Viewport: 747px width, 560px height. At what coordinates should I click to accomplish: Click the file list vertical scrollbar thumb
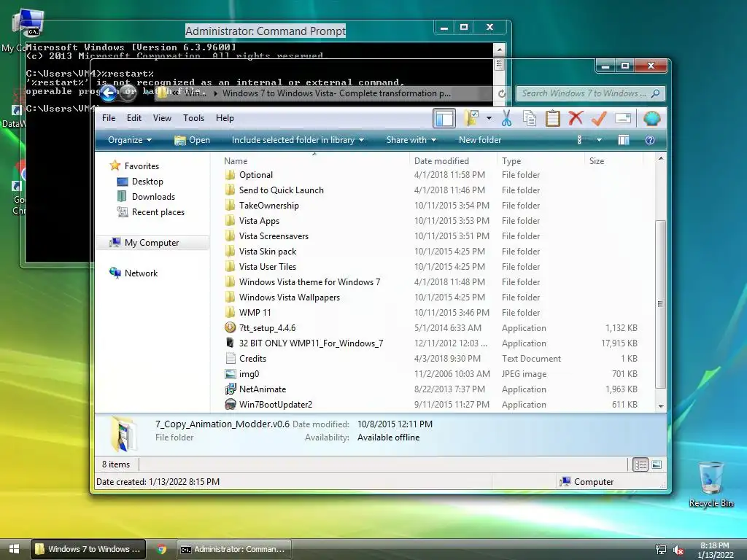tap(660, 304)
